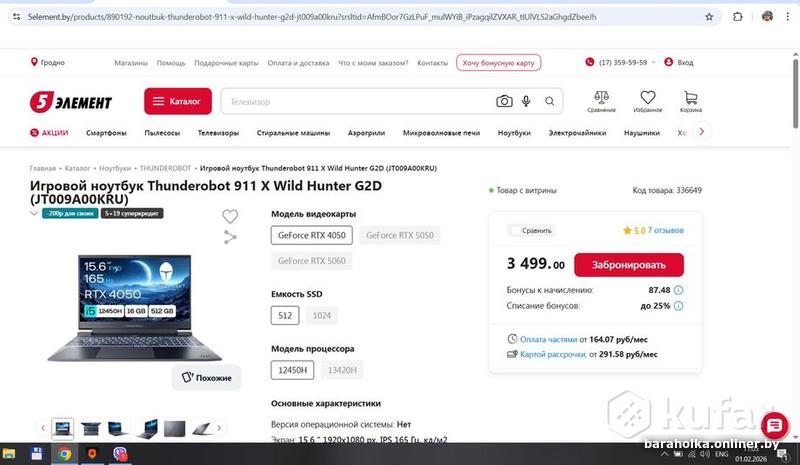The image size is (800, 465).
Task: Select the 13420H processor option
Action: 342,370
